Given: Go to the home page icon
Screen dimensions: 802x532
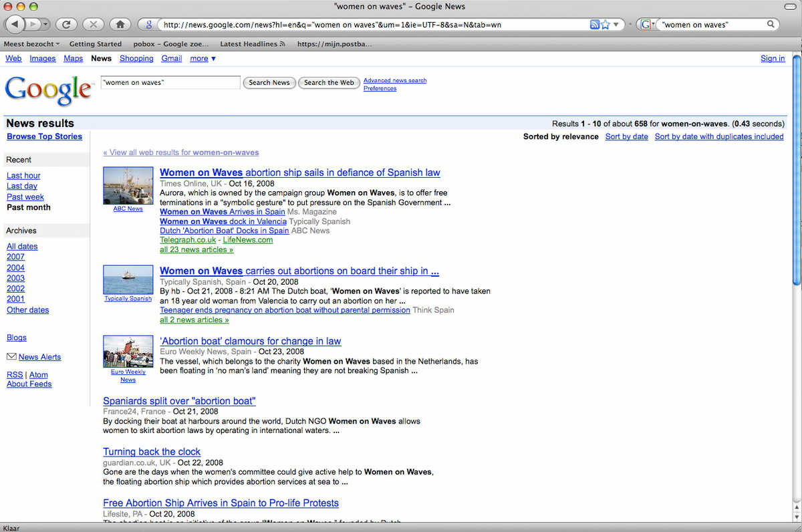Looking at the screenshot, I should point(120,24).
